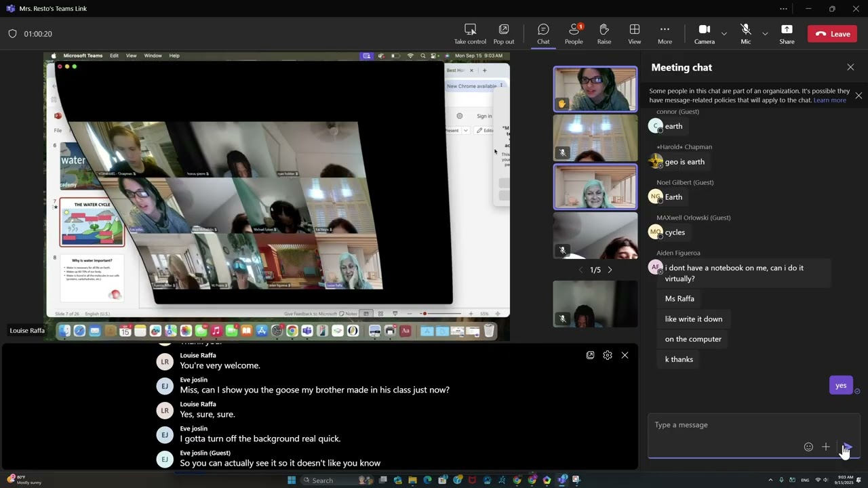
Task: Open Finder in the shared Mac dock
Action: click(x=64, y=331)
